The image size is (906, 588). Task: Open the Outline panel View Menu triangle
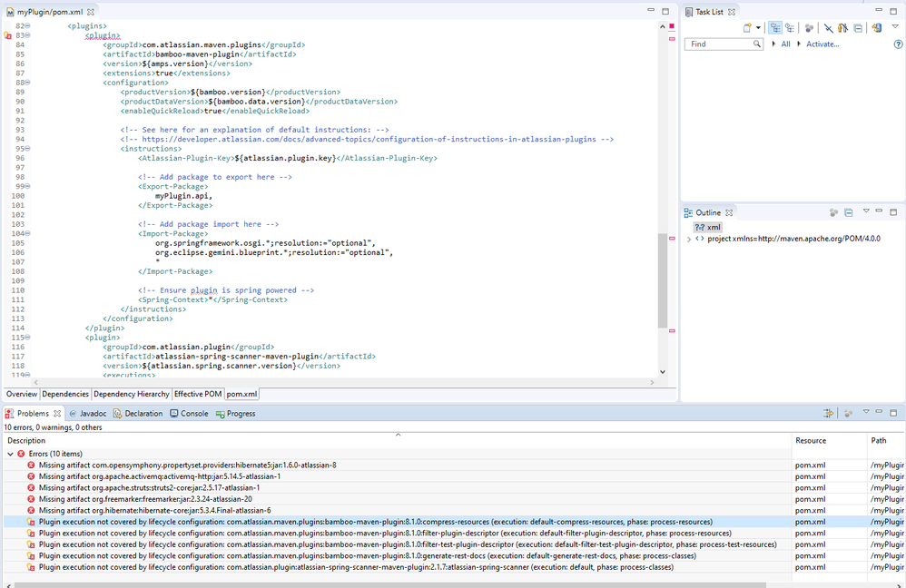(866, 211)
